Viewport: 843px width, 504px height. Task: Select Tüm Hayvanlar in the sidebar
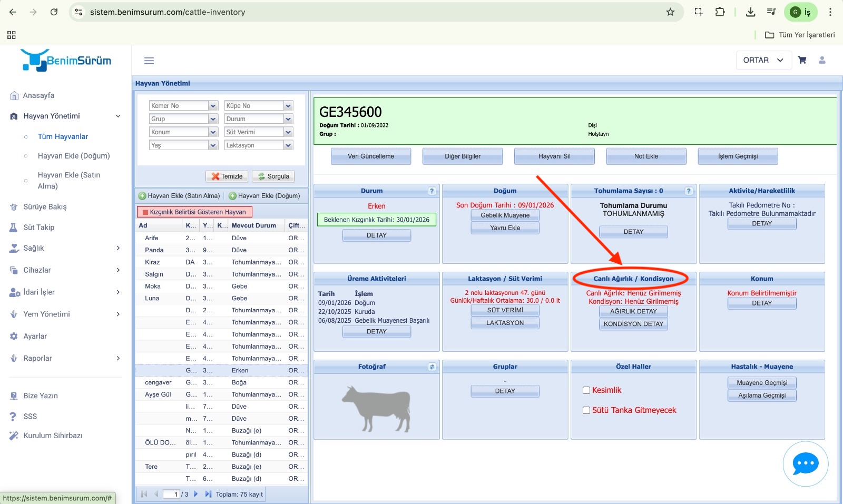click(63, 136)
